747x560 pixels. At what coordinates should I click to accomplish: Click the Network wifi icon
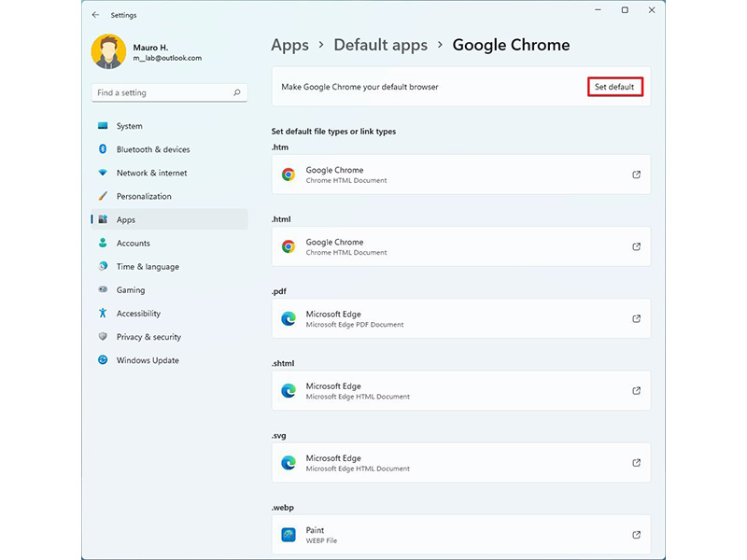(103, 173)
